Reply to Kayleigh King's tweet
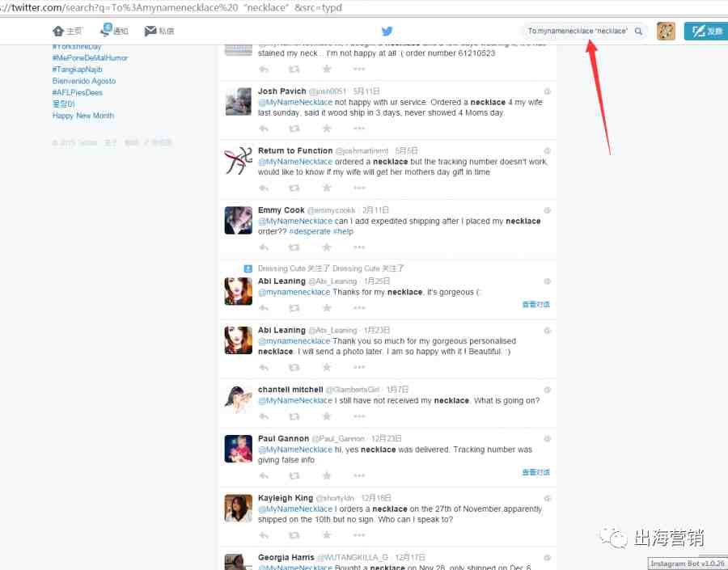The height and width of the screenshot is (570, 728). 264,535
